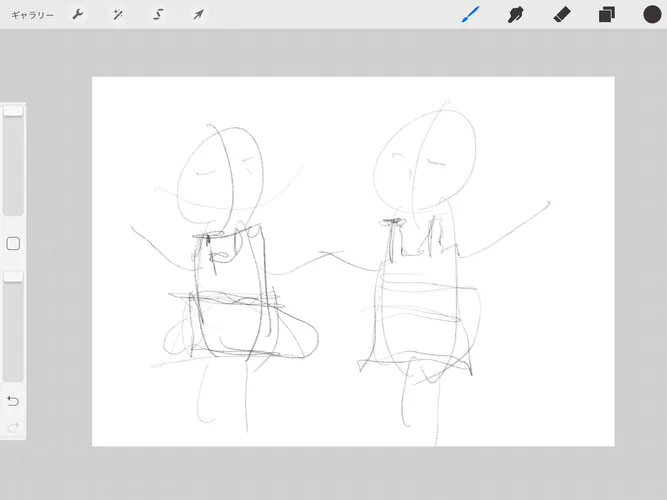Tap the square modify button in sidebar
Image resolution: width=667 pixels, height=500 pixels.
[13, 244]
